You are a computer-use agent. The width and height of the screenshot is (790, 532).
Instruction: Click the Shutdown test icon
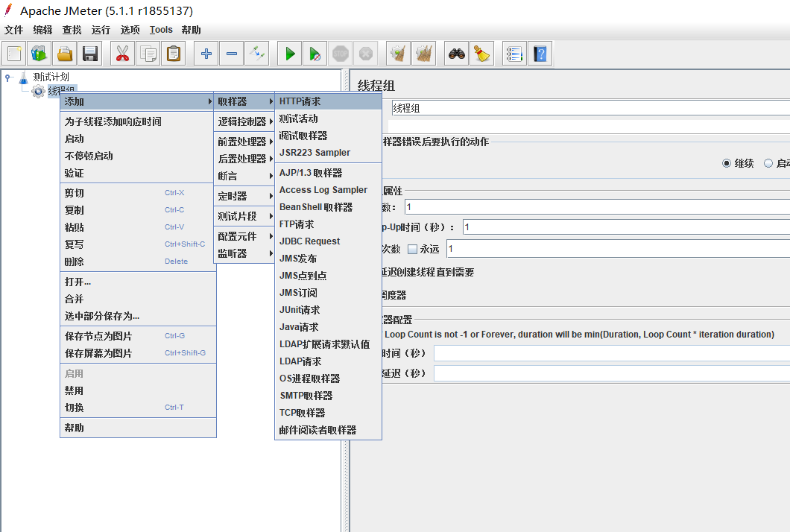366,54
